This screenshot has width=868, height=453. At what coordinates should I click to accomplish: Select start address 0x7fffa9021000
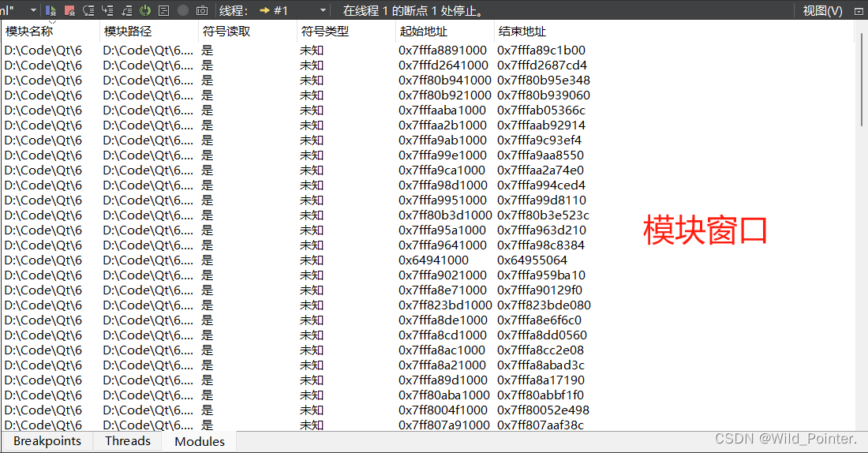point(443,275)
